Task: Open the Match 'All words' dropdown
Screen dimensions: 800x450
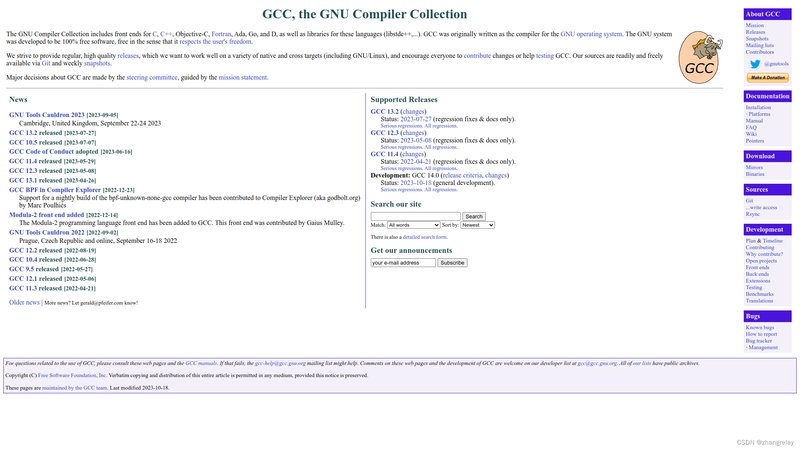Action: [x=413, y=225]
